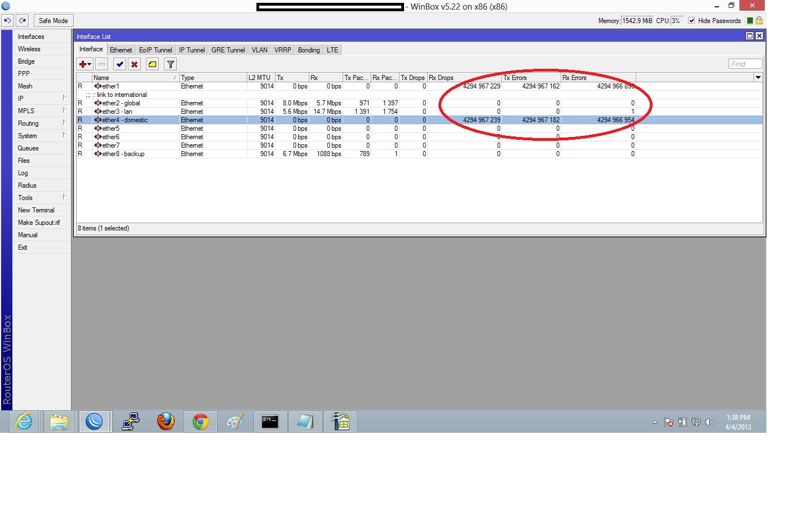
Task: Switch to the GRE Tunnel tab
Action: tap(228, 50)
